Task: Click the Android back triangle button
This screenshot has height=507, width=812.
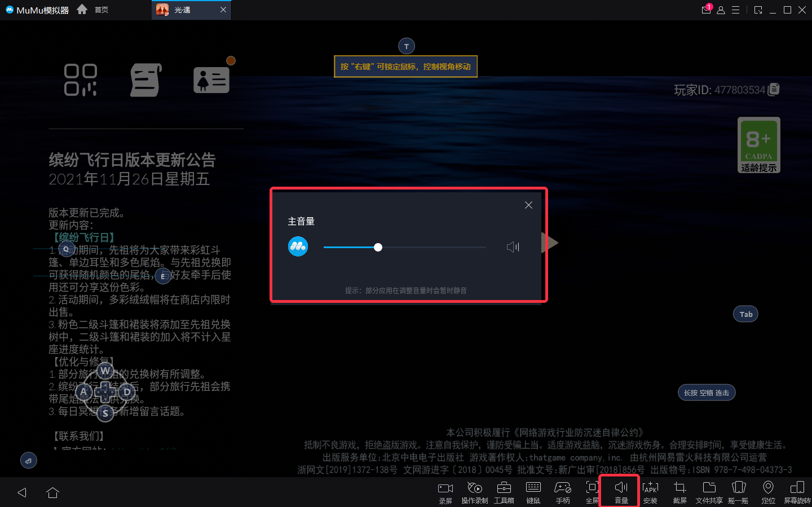Action: 22,492
